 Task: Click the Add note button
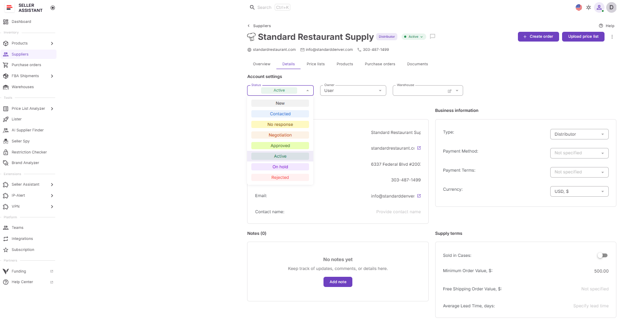[338, 282]
